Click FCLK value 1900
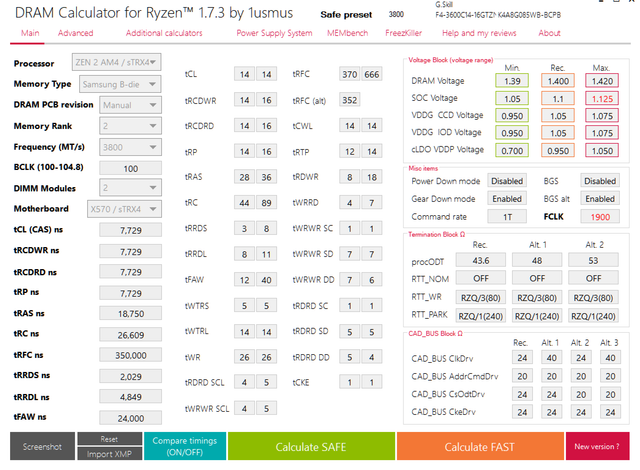 point(600,217)
